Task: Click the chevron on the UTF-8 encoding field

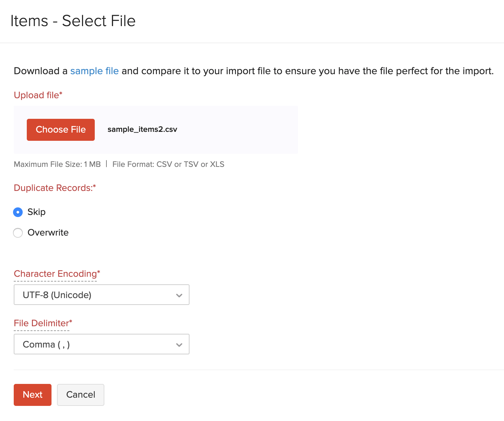Action: (179, 295)
